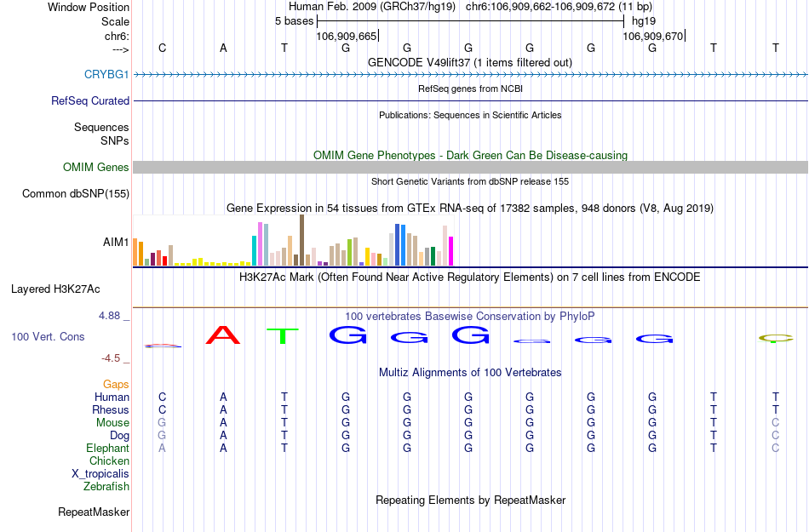Click the -4.5 PhyloP minimum value
Viewport: 809px width, 532px height.
(111, 358)
